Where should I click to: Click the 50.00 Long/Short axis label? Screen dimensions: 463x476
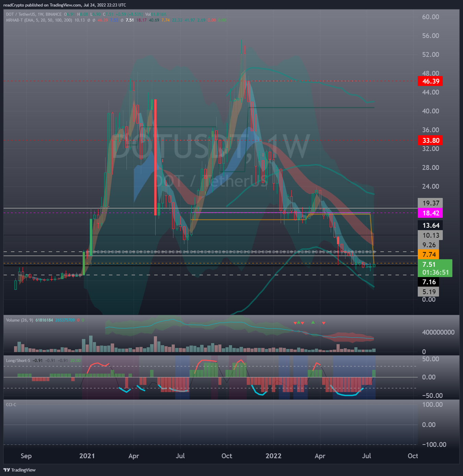tap(430, 359)
